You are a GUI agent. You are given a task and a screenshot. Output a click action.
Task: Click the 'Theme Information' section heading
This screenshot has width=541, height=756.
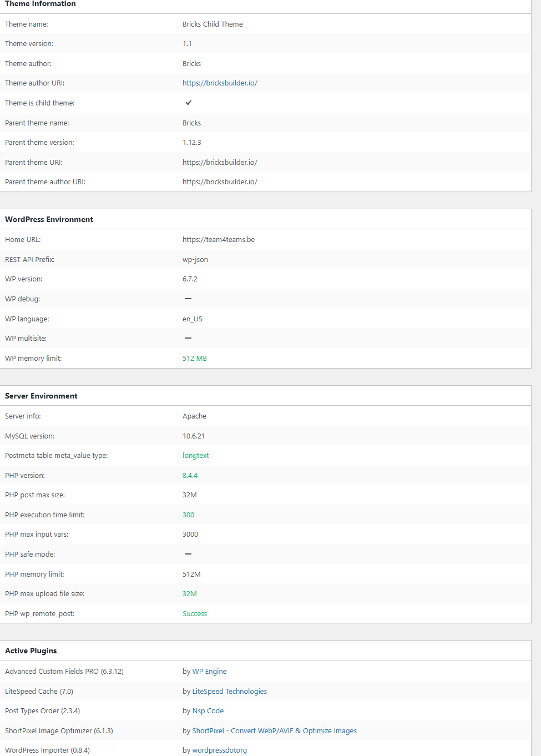[41, 4]
